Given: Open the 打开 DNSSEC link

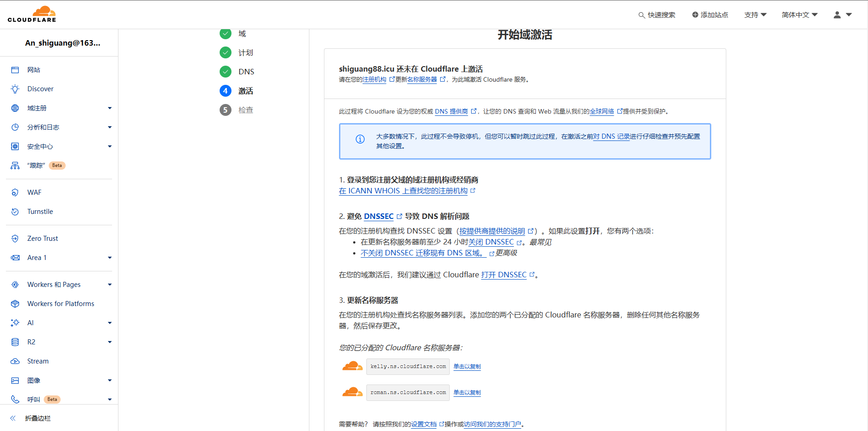Looking at the screenshot, I should [504, 275].
